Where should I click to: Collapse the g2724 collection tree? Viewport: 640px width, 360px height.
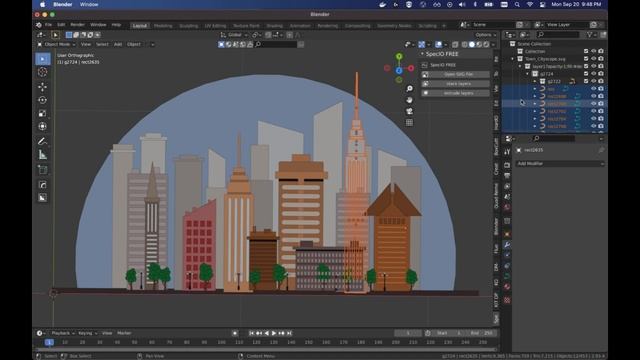tap(528, 74)
